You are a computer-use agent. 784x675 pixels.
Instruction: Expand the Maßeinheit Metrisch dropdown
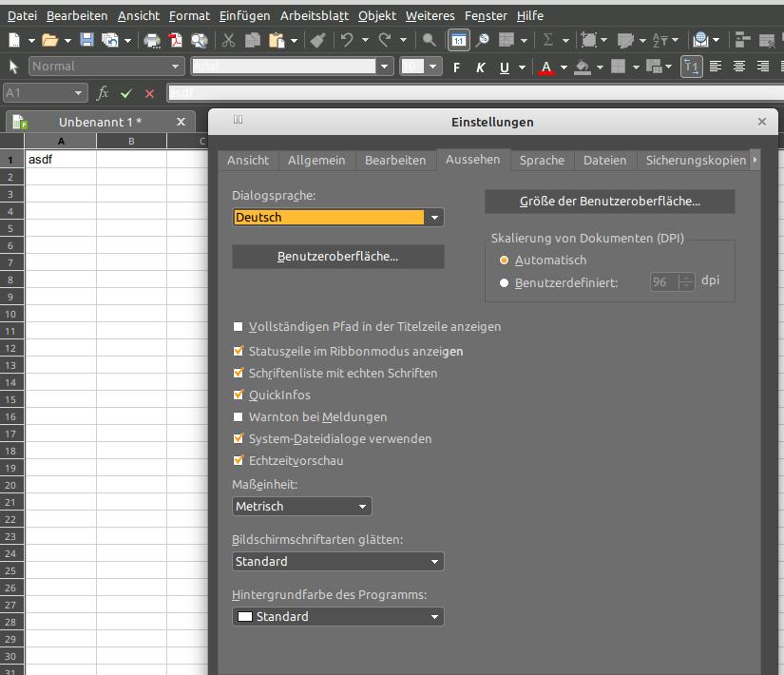point(301,507)
